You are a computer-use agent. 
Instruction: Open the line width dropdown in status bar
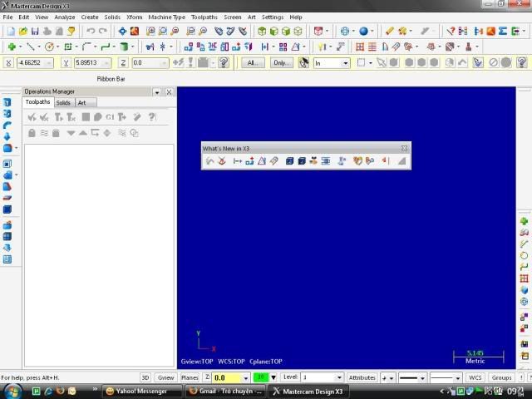pos(458,377)
